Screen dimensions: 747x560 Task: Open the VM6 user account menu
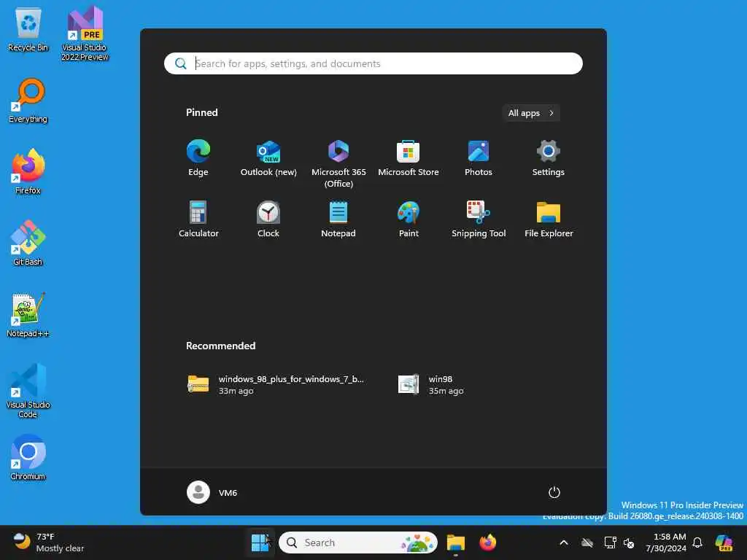pyautogui.click(x=212, y=492)
